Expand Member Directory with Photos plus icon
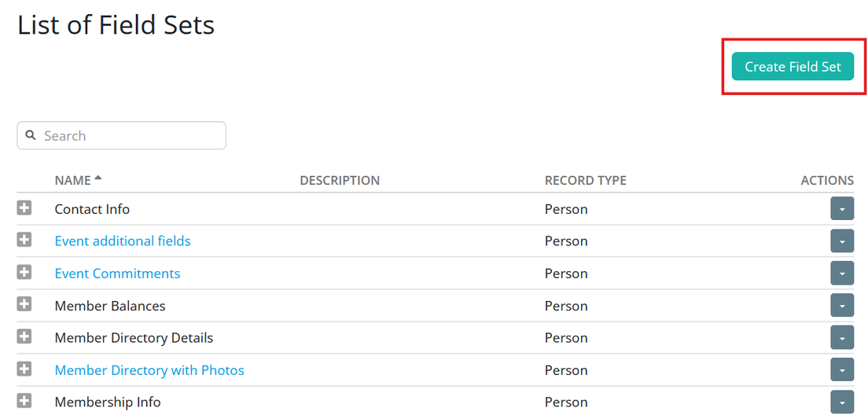This screenshot has height=415, width=868. coord(24,369)
